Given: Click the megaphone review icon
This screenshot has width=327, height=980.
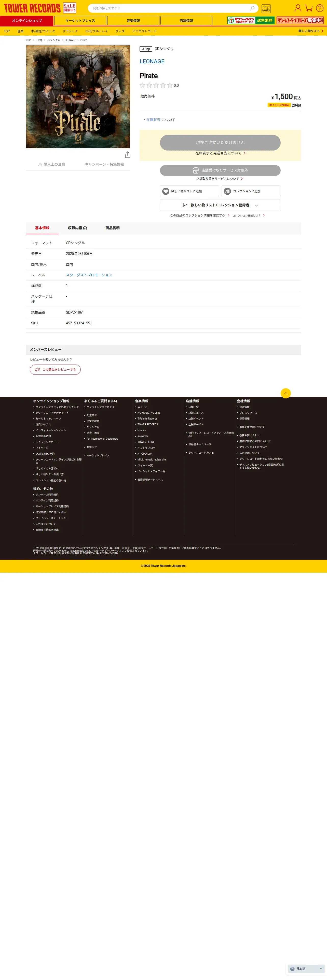Looking at the screenshot, I should click(37, 369).
